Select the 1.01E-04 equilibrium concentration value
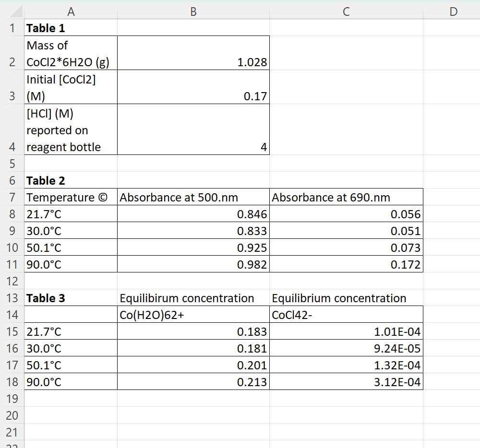Viewport: 480px width, 448px height. coord(346,331)
